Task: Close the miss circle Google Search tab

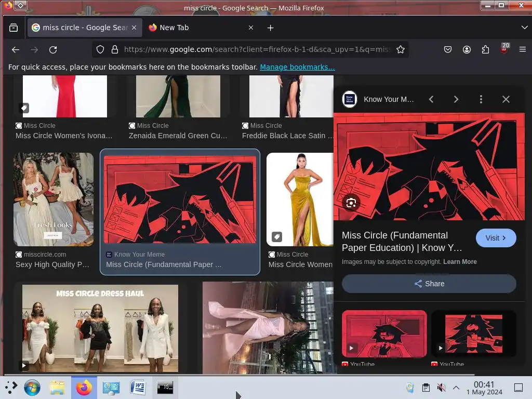Action: (134, 28)
